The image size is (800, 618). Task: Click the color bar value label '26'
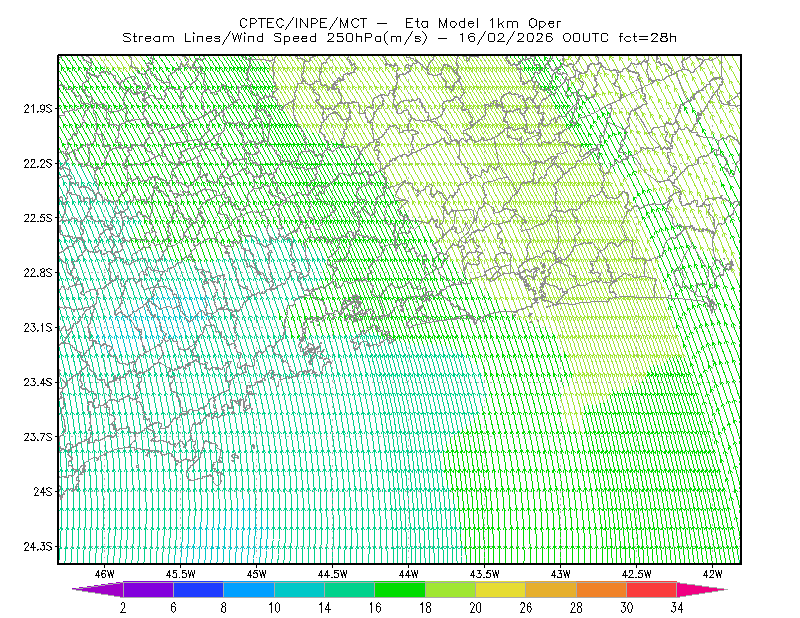526,608
